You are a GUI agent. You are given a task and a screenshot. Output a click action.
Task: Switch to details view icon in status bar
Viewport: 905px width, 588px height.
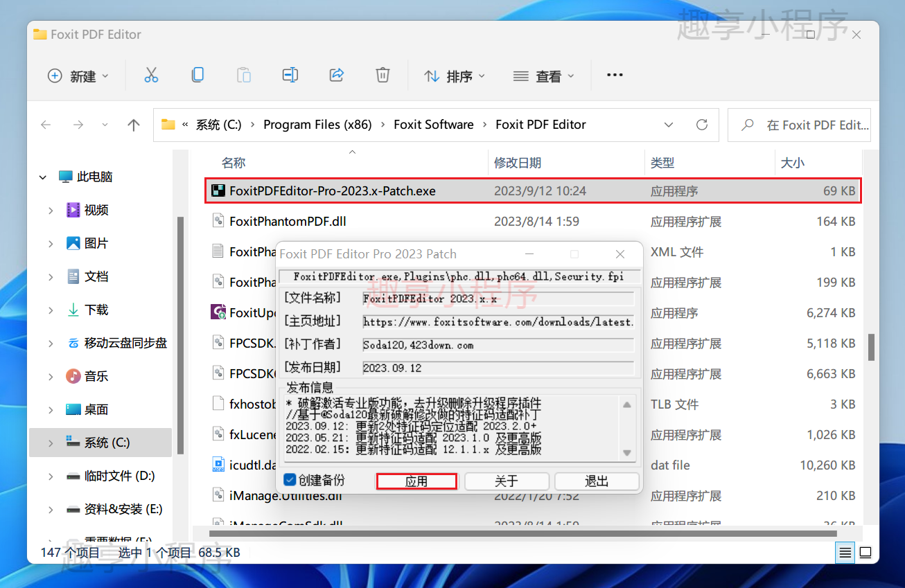845,553
